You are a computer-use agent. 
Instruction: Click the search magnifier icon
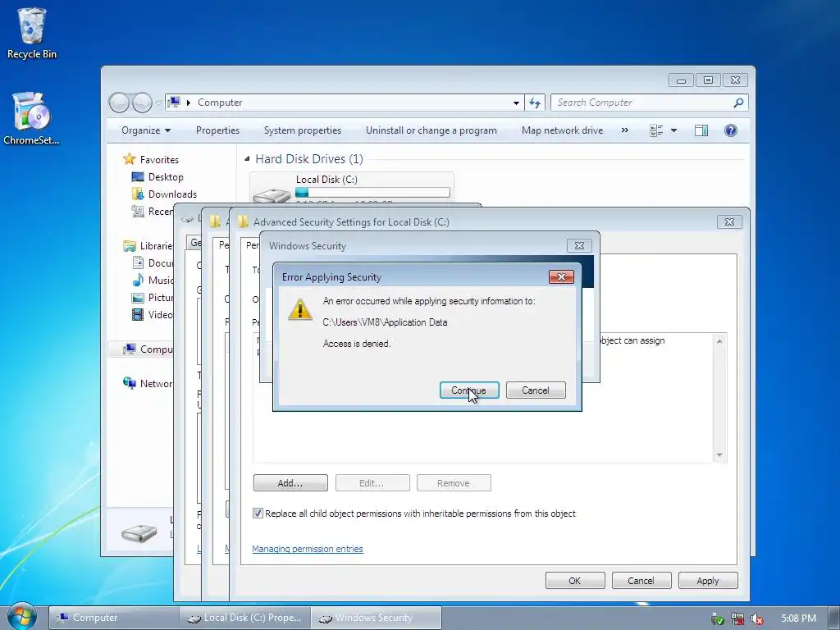pos(738,103)
